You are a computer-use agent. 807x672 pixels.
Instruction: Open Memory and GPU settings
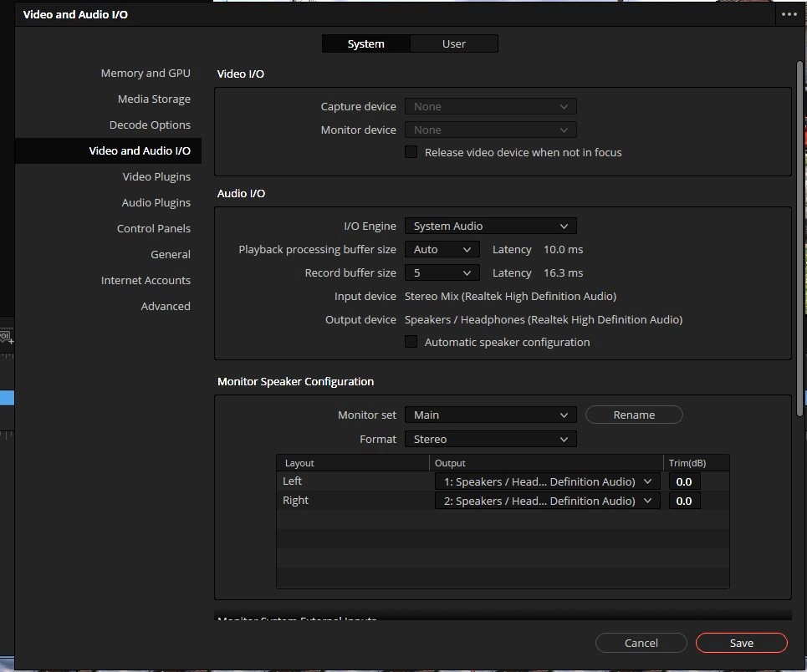[x=146, y=73]
